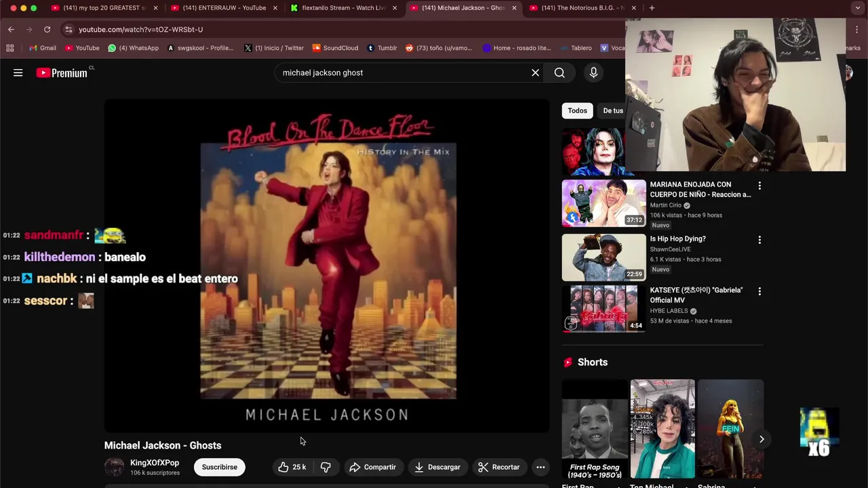Click the Recortar clip button
The image size is (868, 488).
(498, 467)
